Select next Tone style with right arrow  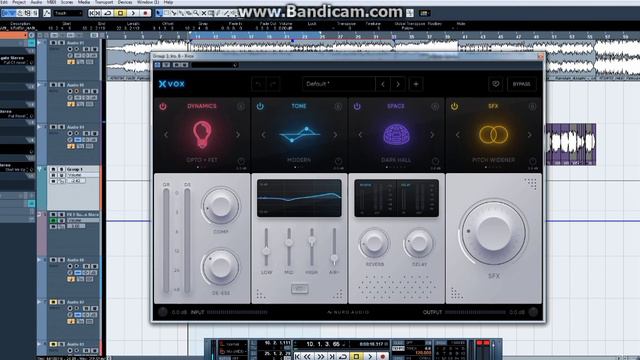point(335,134)
